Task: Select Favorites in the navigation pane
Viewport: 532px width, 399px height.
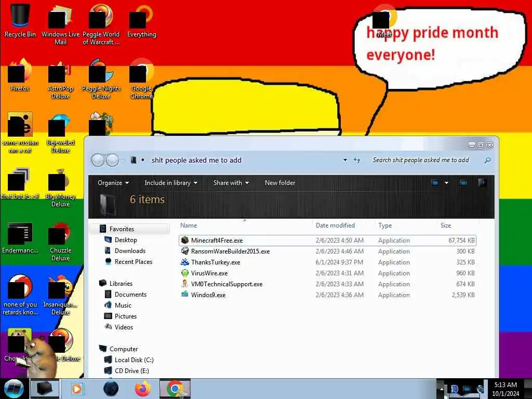Action: coord(122,229)
